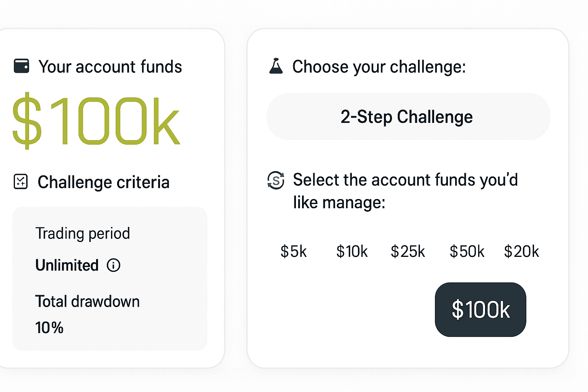The image size is (588, 392).
Task: Click the Challenge criteria heading
Action: (103, 182)
